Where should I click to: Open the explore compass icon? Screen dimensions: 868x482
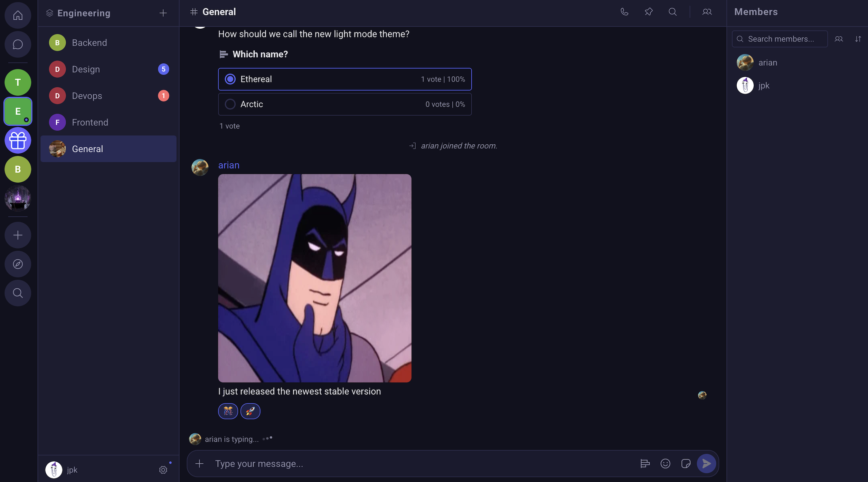click(x=18, y=264)
